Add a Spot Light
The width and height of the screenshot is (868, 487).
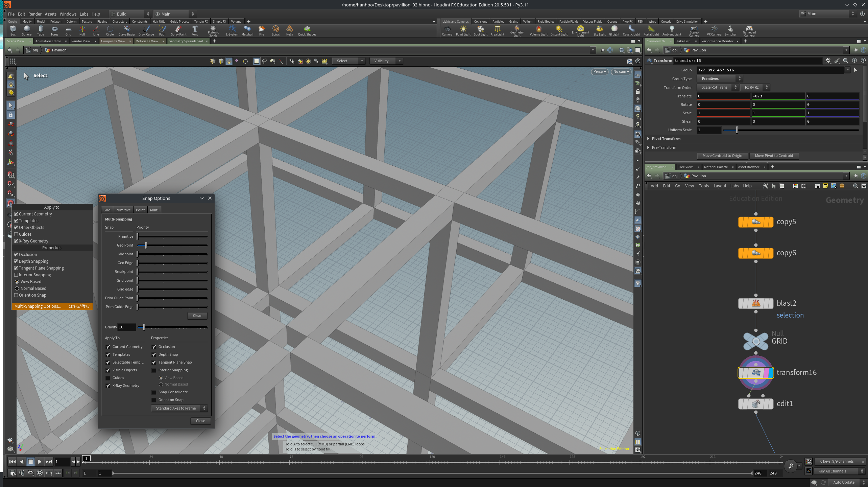(480, 30)
